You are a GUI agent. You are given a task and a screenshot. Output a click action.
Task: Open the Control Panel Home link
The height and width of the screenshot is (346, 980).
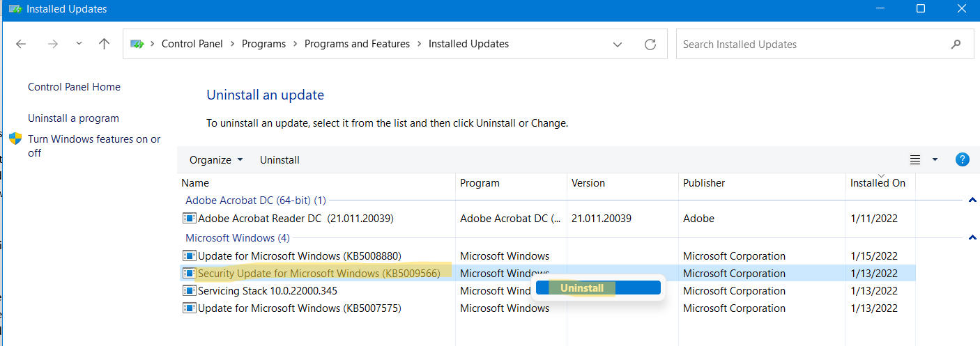click(74, 87)
